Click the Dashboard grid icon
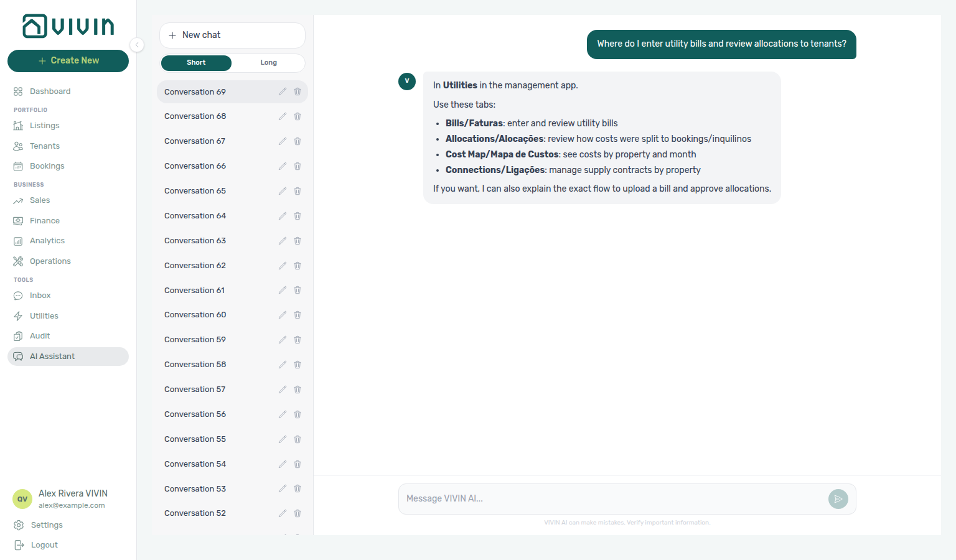 (18, 91)
